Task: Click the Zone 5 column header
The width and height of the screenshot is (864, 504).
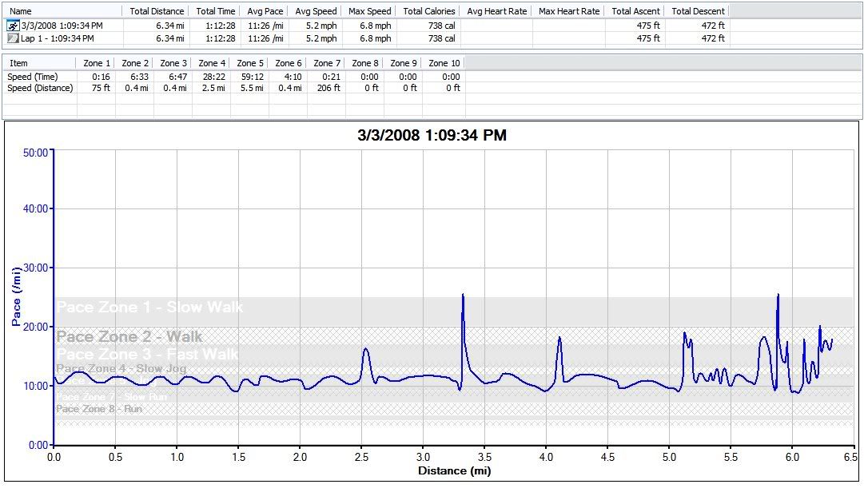Action: tap(250, 63)
